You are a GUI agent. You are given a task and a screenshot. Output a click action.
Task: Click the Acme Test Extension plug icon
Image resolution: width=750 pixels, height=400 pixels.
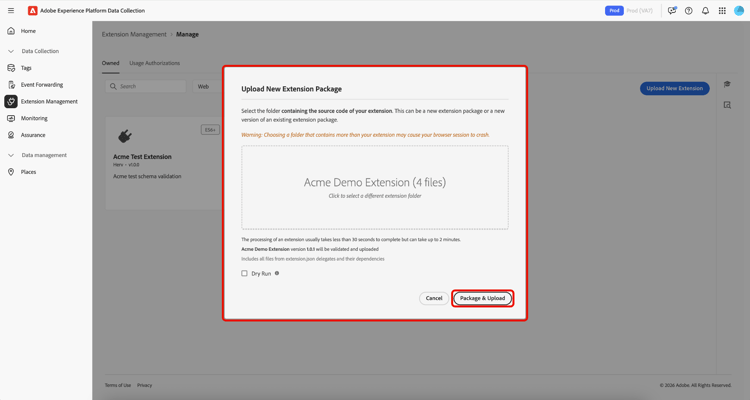125,136
